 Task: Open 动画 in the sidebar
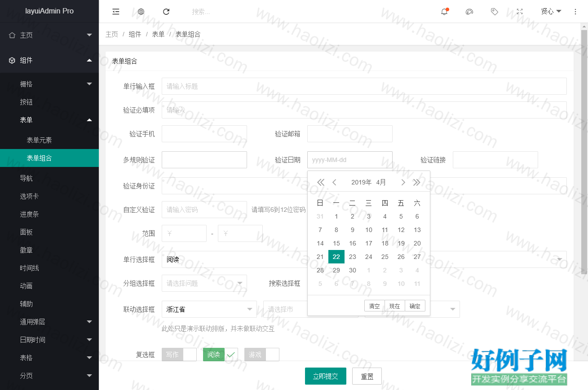(x=49, y=286)
